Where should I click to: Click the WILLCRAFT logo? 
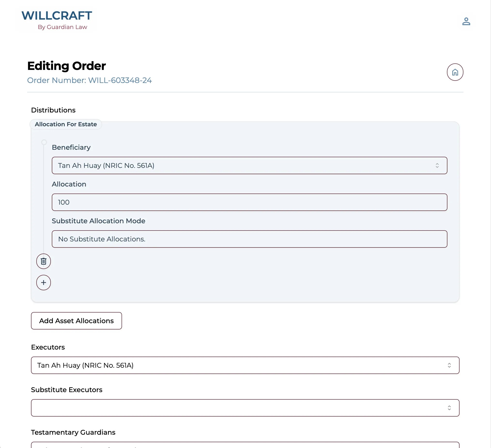[x=57, y=16]
